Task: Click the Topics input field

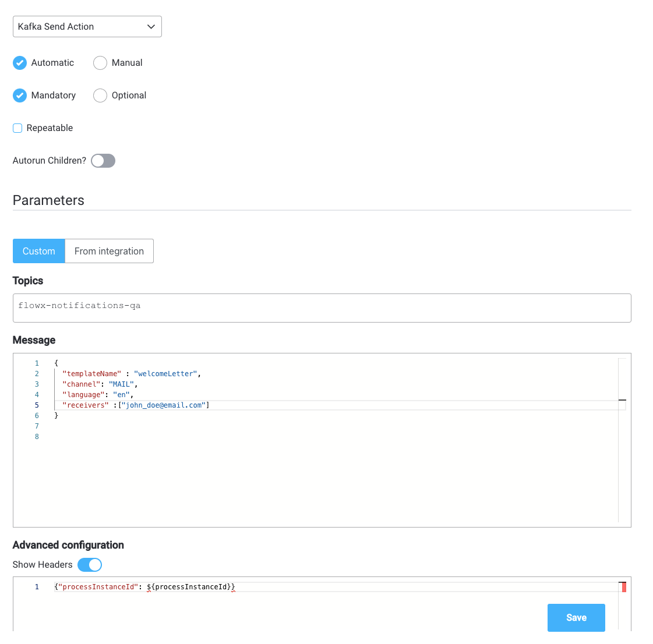Action: click(322, 308)
